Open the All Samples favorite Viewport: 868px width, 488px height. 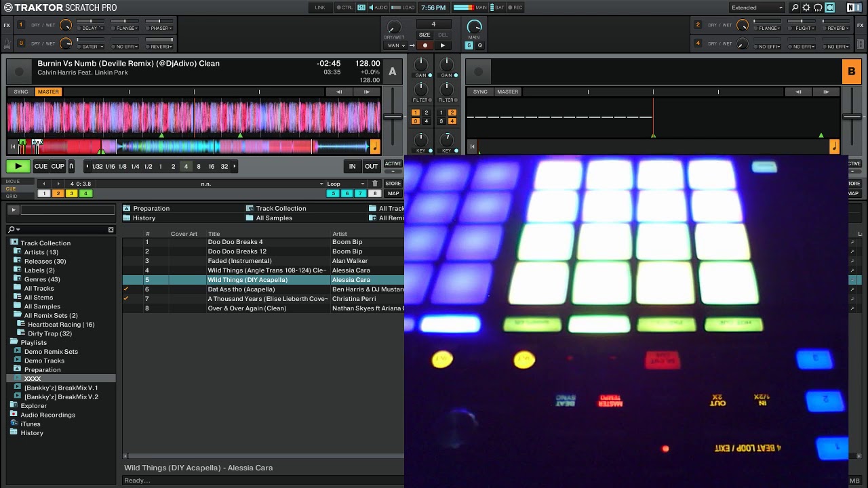click(x=269, y=218)
